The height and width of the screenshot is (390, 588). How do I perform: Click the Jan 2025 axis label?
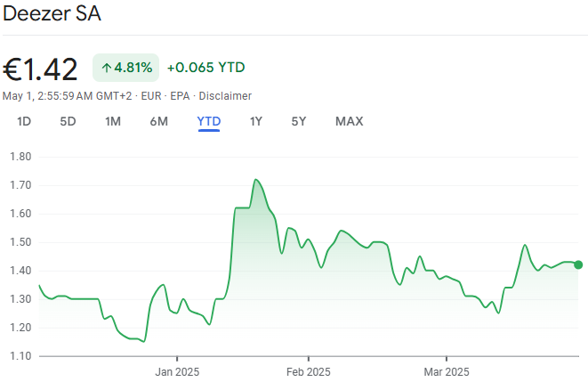click(177, 372)
